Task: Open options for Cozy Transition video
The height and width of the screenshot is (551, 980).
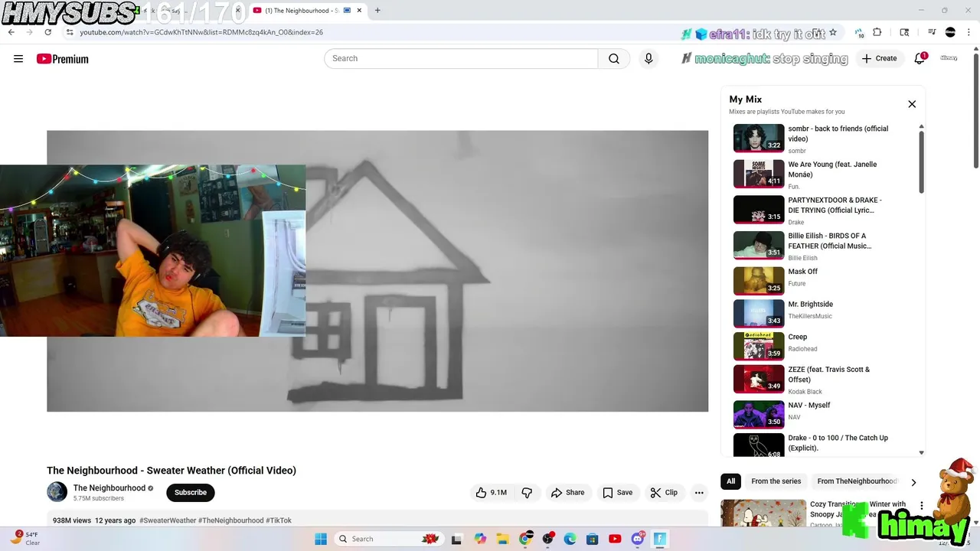Action: (922, 506)
